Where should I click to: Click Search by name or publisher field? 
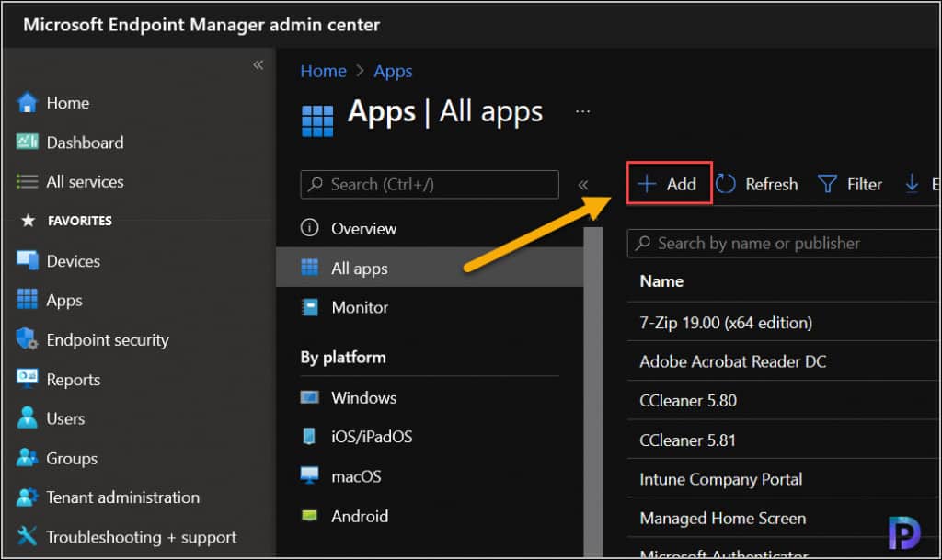[784, 243]
